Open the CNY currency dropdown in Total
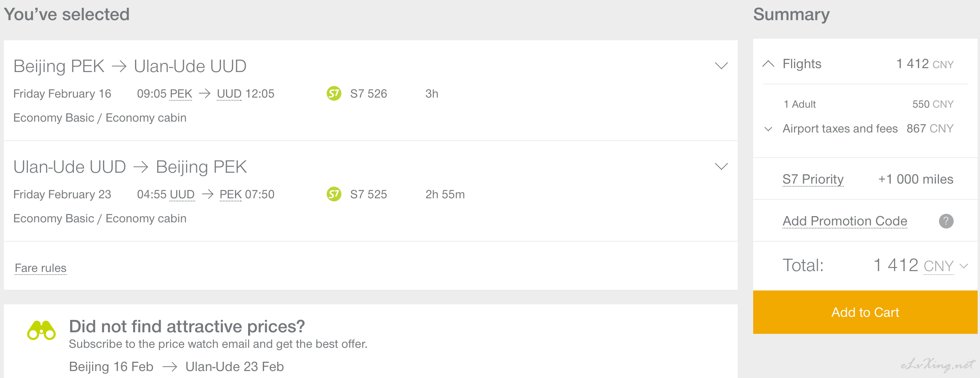Screen dimensions: 980x378 pos(946,266)
